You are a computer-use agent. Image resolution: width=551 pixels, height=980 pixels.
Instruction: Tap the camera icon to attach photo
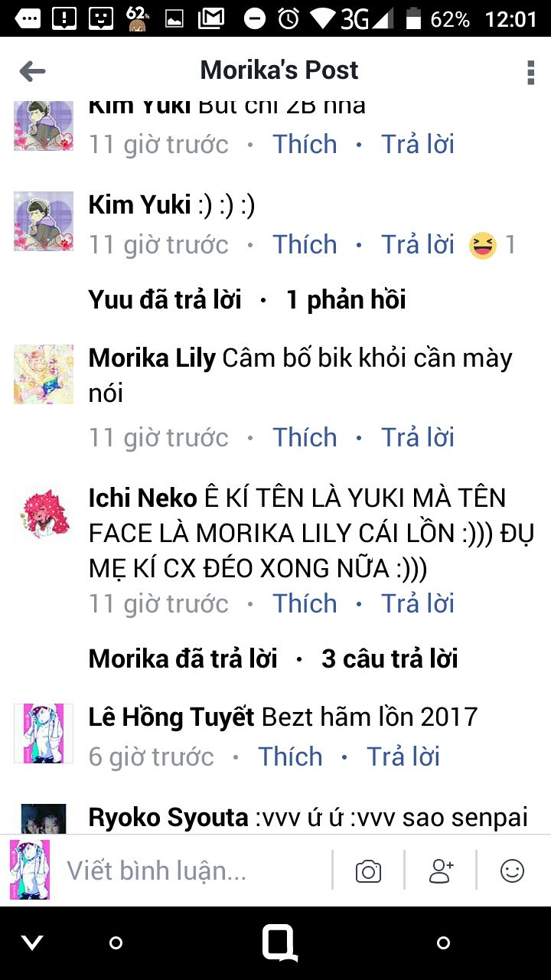tap(368, 871)
